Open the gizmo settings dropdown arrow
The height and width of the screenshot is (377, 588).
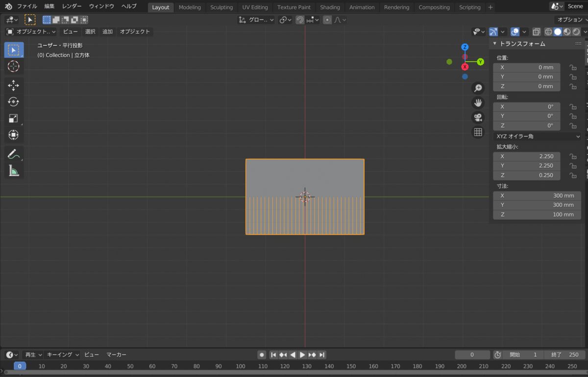tap(502, 32)
